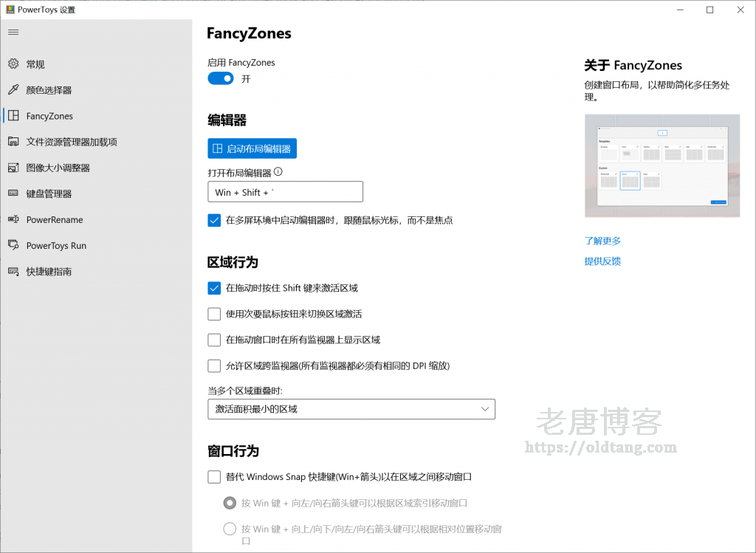The image size is (756, 553).
Task: Click the 提供反馈 link
Action: [x=602, y=261]
